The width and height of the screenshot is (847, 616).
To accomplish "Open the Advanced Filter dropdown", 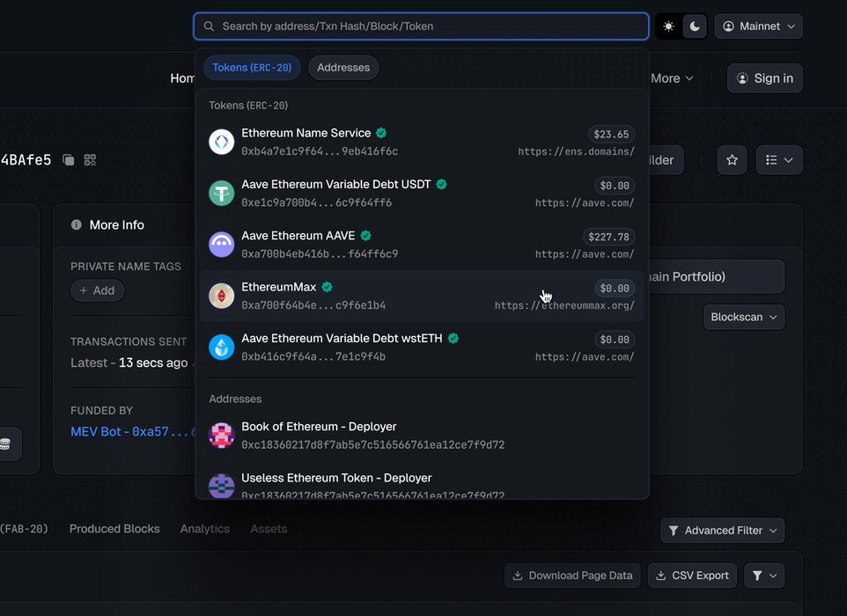I will pos(722,531).
